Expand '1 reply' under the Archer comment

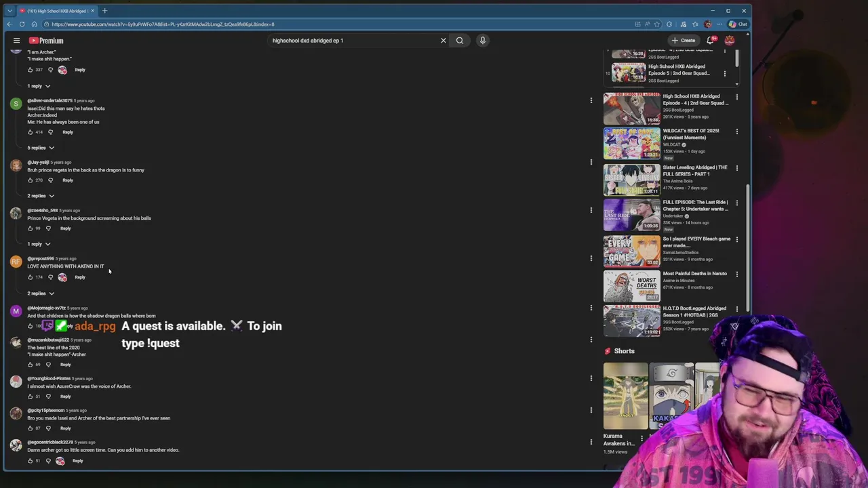[39, 86]
